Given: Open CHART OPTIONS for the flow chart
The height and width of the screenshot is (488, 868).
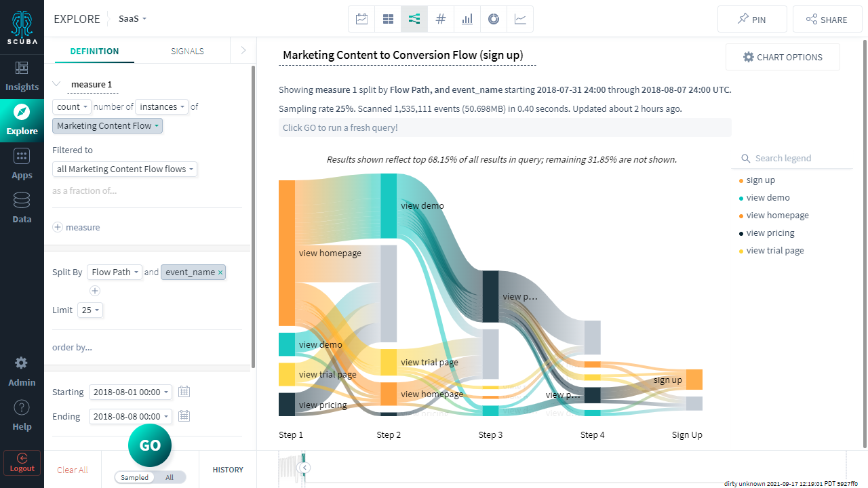Looking at the screenshot, I should pos(783,57).
